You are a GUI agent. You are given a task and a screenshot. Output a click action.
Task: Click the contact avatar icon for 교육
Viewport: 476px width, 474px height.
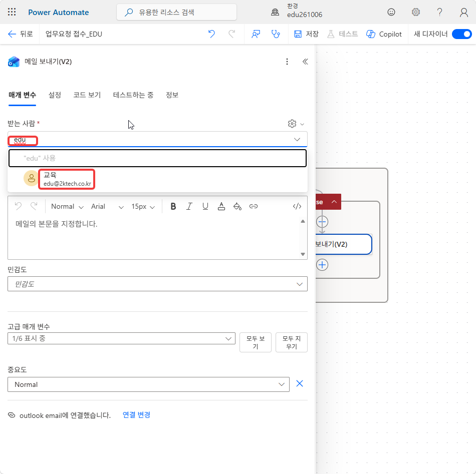31,178
